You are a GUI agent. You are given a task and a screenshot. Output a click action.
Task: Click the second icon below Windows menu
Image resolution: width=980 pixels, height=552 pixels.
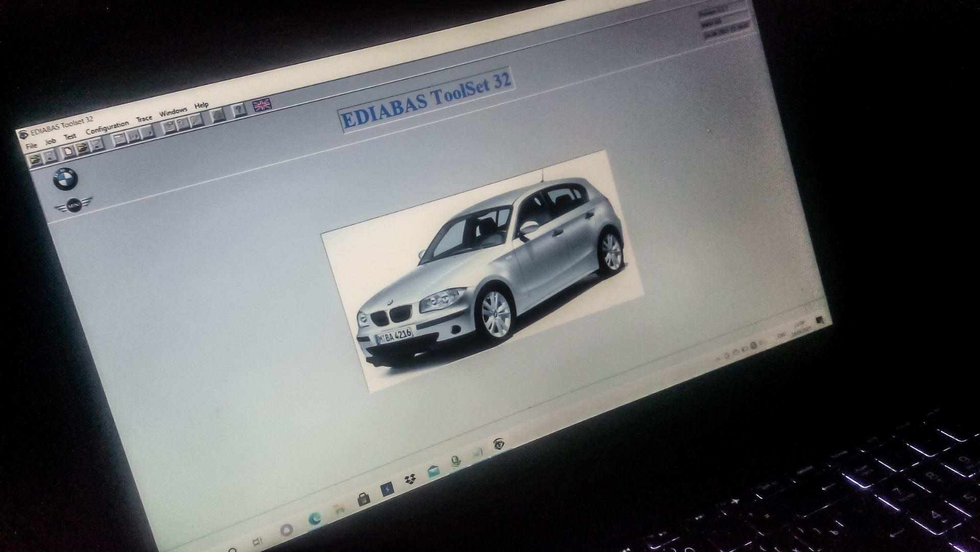pos(183,123)
